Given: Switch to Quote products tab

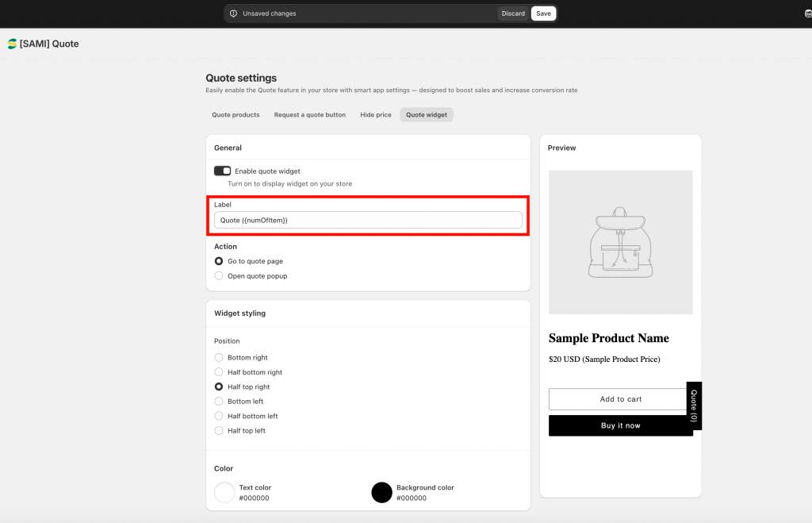Looking at the screenshot, I should 236,115.
